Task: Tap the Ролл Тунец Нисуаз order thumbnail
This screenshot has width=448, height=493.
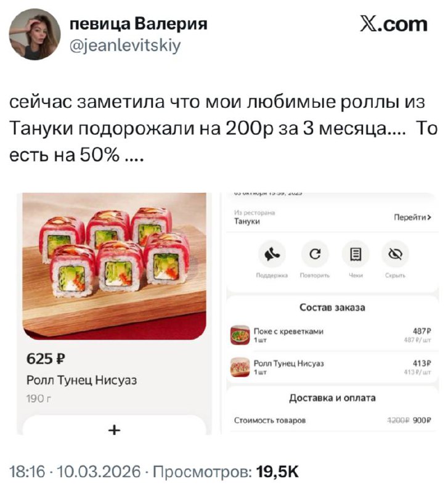Action: [240, 367]
